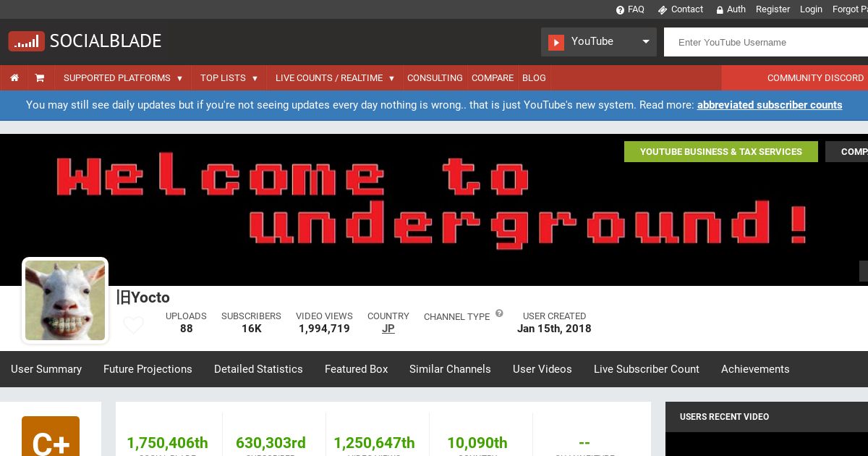This screenshot has width=868, height=456.
Task: Focus the Enter YouTube Username field
Action: [x=766, y=42]
